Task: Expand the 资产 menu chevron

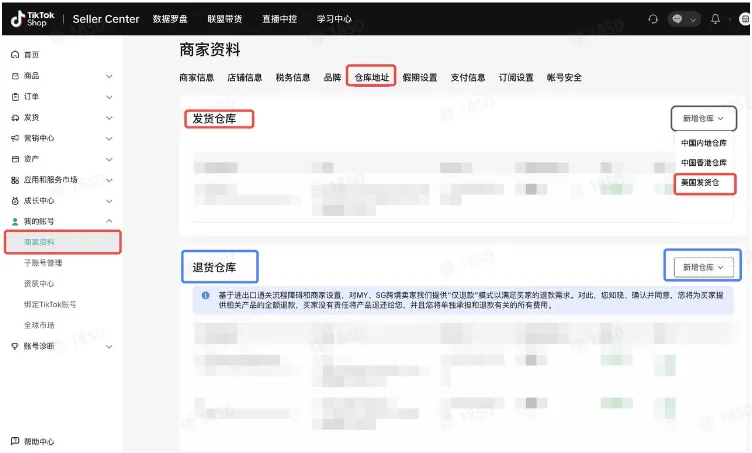Action: coord(109,159)
